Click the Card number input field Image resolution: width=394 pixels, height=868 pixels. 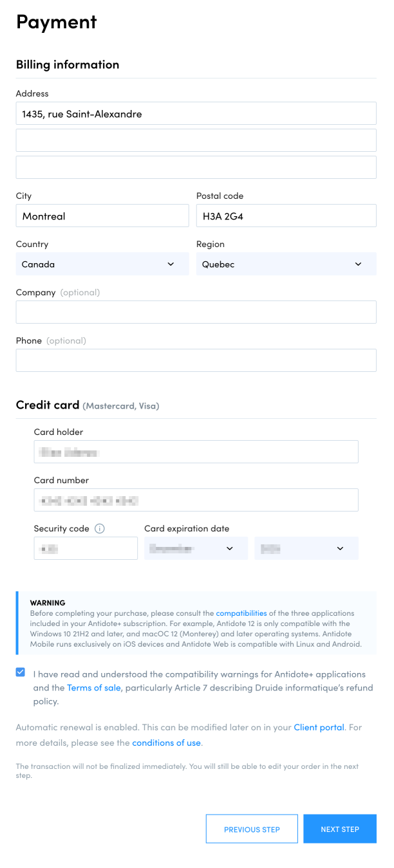196,499
